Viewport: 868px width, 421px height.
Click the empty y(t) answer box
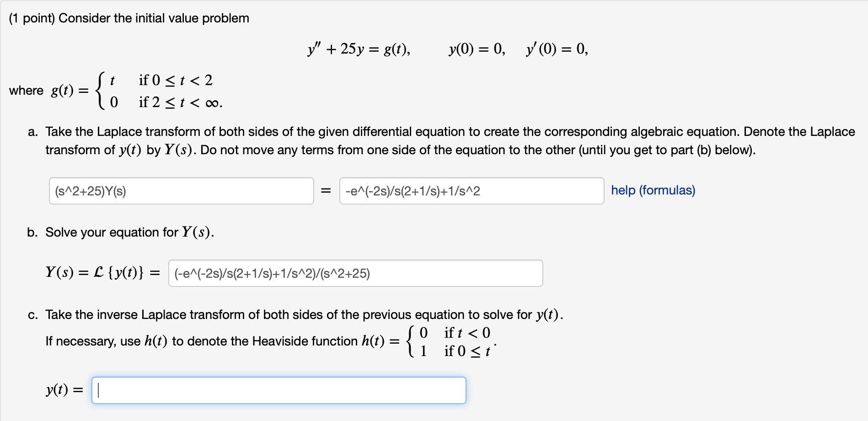(x=279, y=390)
